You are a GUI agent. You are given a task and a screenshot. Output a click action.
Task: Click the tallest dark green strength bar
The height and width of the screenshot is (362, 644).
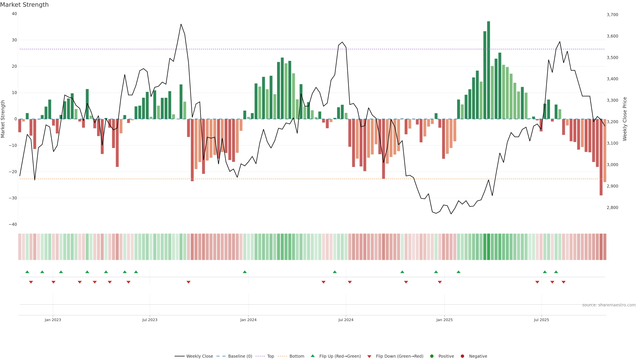coord(489,70)
